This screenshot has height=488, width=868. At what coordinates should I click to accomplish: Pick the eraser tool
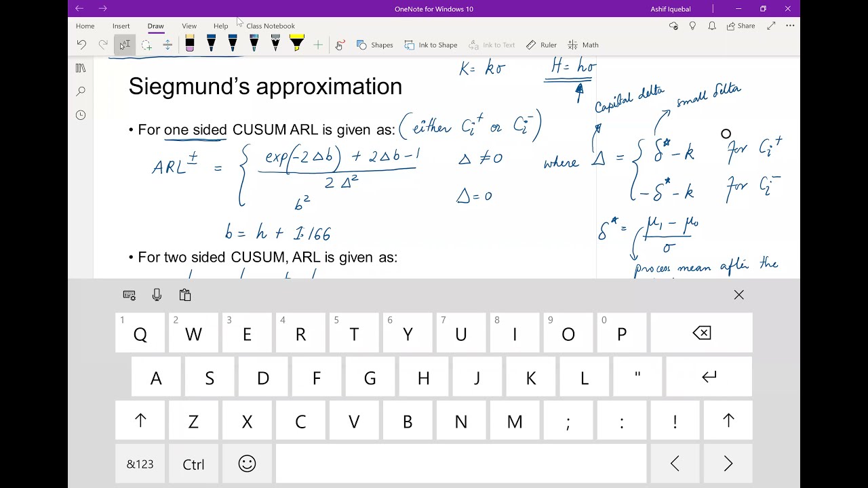[190, 44]
